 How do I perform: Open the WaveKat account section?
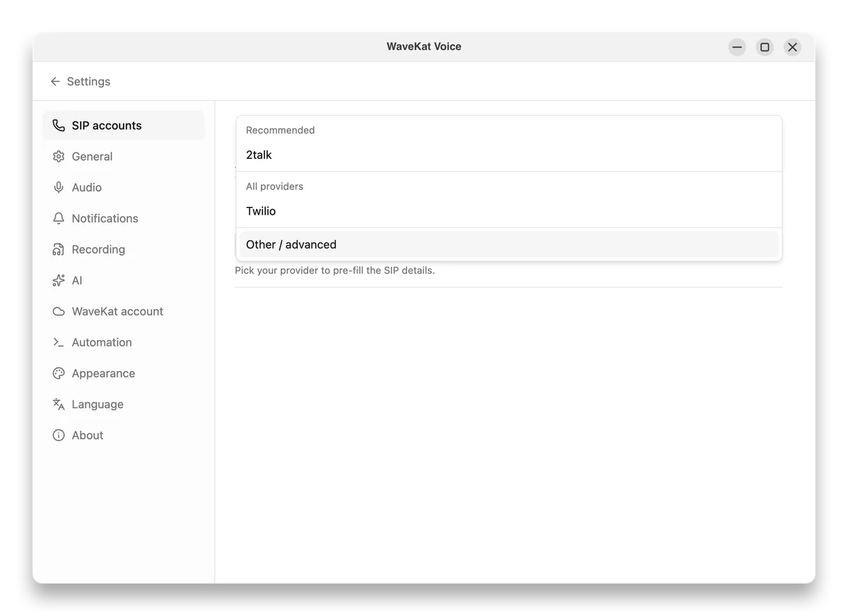[x=124, y=312]
